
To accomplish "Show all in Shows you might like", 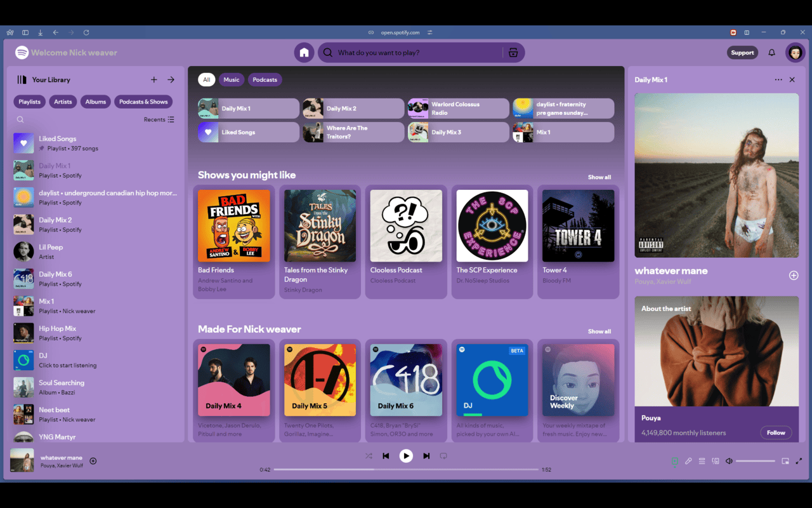I will click(x=599, y=177).
